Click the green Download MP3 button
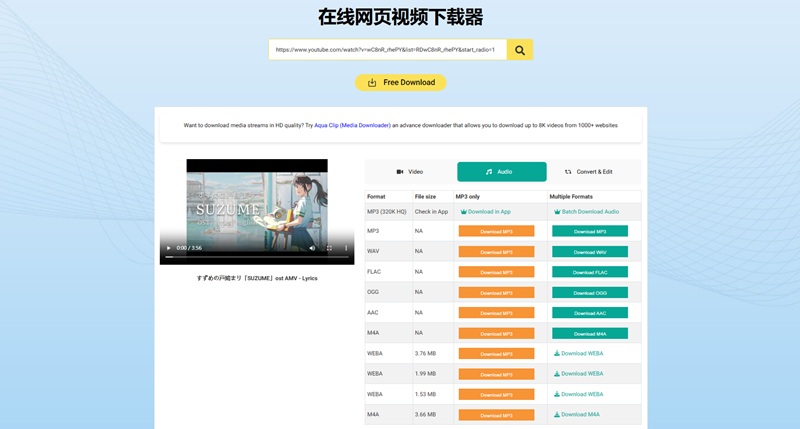This screenshot has height=429, width=800. click(x=590, y=231)
